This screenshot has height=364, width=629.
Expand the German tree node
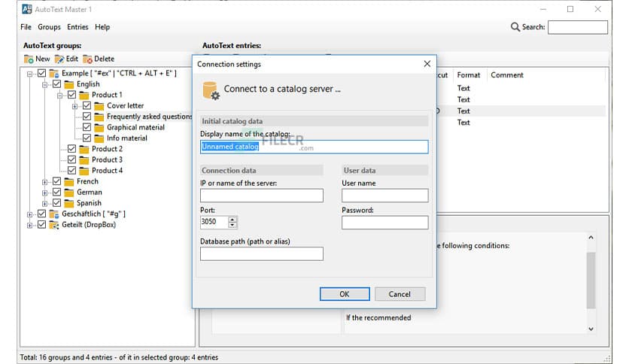[x=45, y=193]
